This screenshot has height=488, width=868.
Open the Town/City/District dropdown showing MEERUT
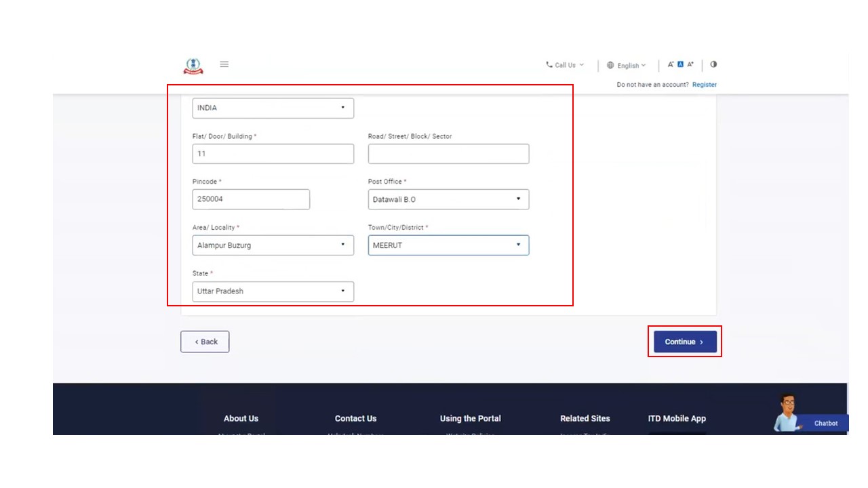click(448, 245)
